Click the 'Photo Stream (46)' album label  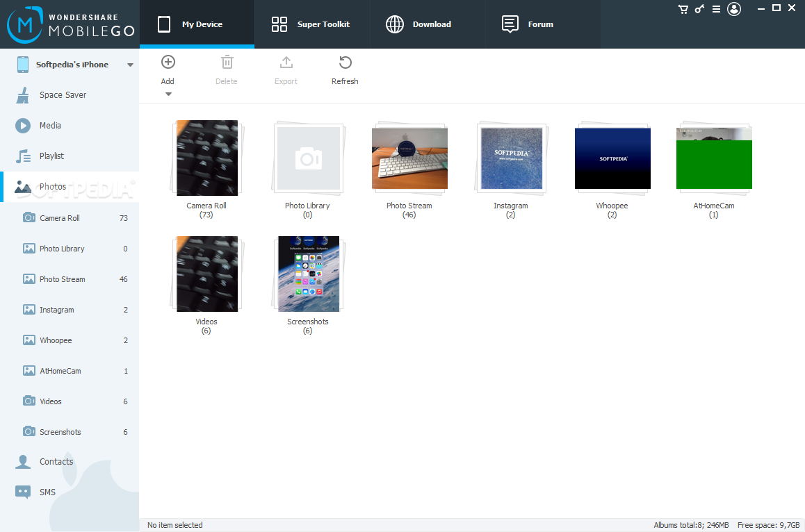tap(409, 210)
